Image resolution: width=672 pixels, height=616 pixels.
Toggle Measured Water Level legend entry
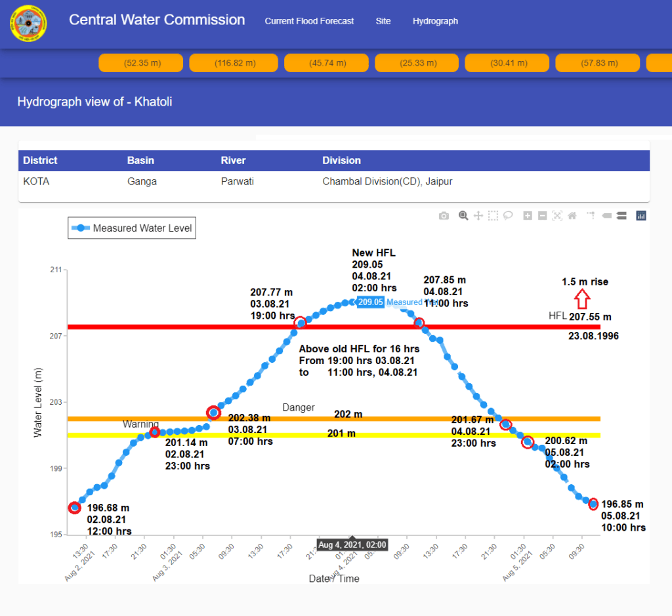[x=132, y=228]
